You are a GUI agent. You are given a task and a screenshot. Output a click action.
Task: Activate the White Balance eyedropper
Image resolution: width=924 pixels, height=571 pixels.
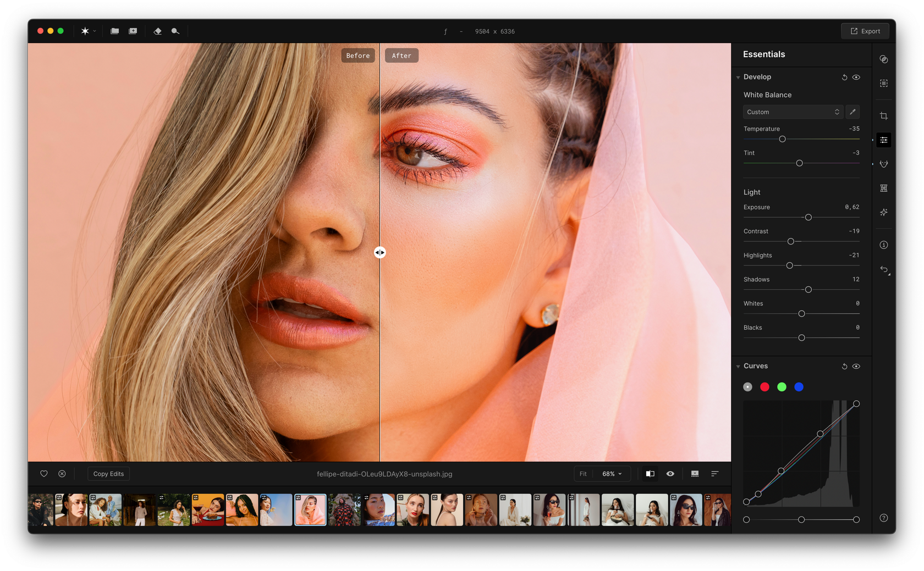pyautogui.click(x=852, y=112)
